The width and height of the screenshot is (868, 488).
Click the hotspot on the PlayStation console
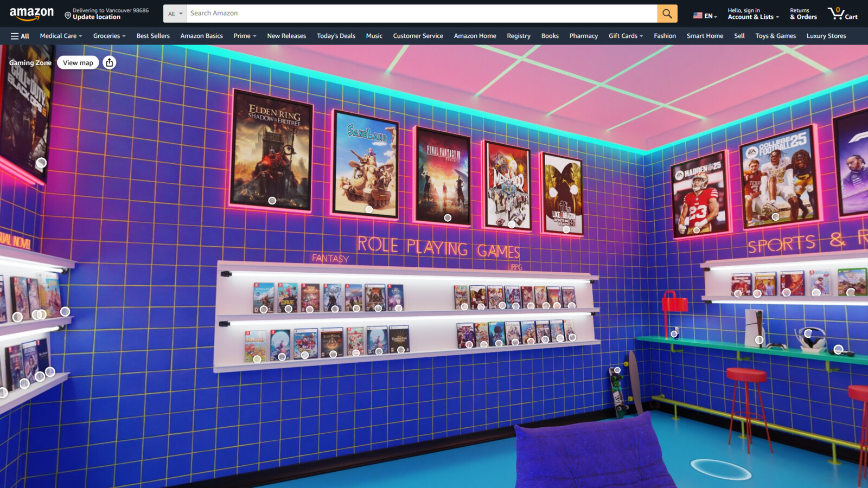click(x=759, y=340)
